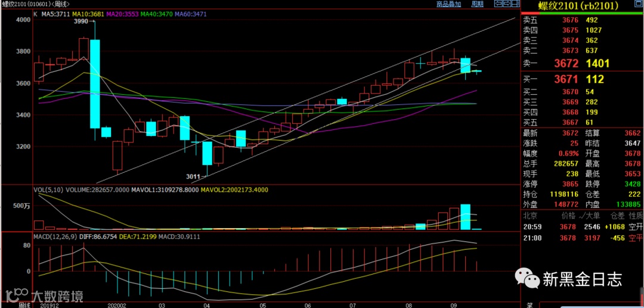This screenshot has height=308, width=644.
Task: Click the MA60:3471 indicator label
Action: (x=191, y=14)
